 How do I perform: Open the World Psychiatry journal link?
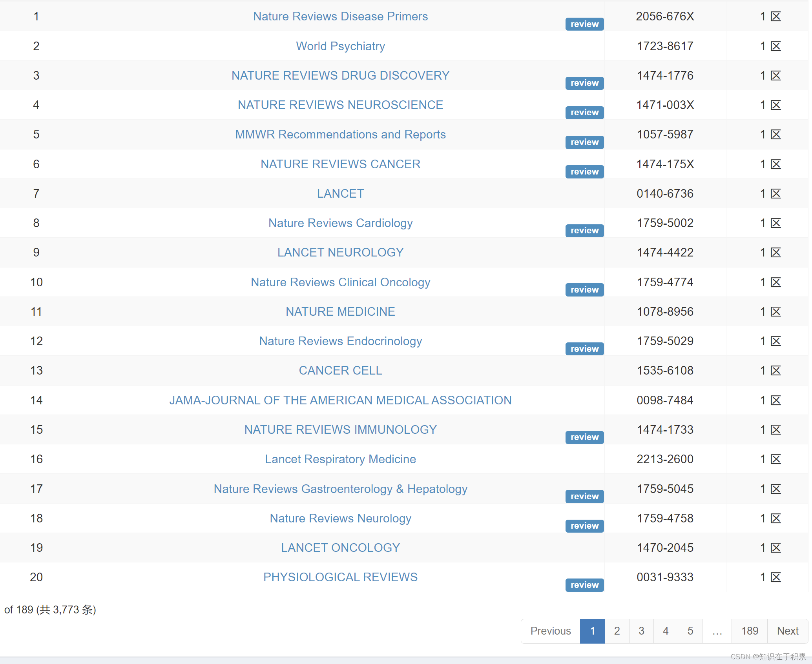[x=340, y=46]
